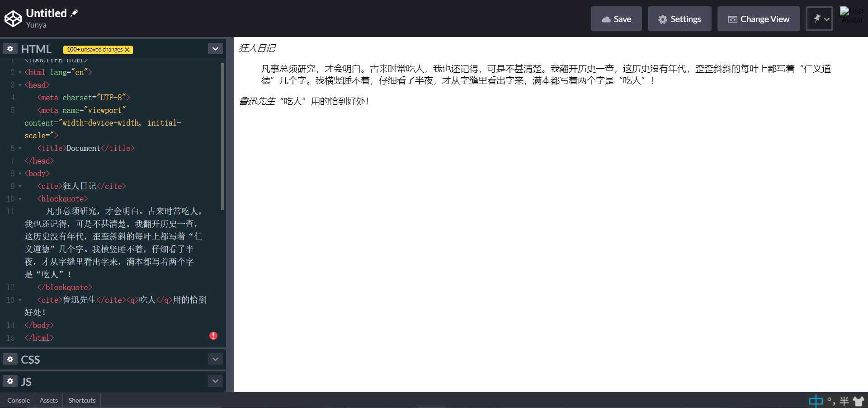Expand the CSS editor options dropdown
This screenshot has width=868, height=408.
215,359
